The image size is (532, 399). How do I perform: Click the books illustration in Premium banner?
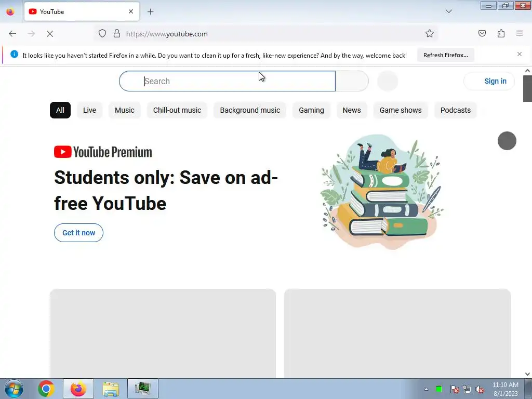382,192
